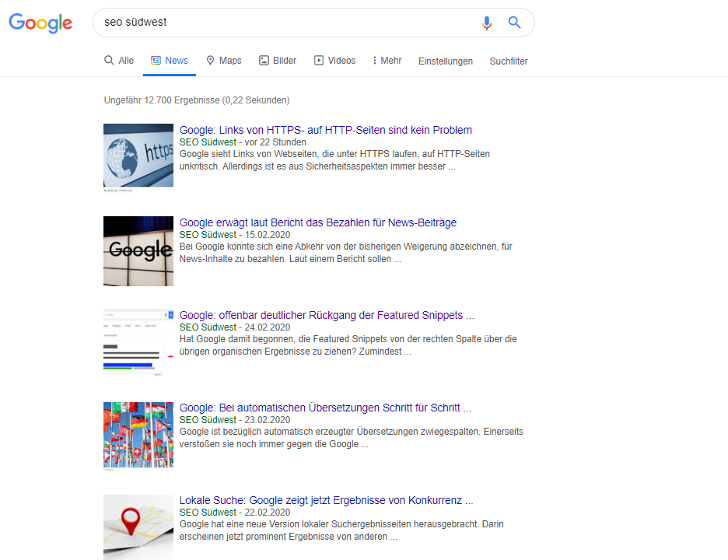Click the microphone icon in the search bar
The width and height of the screenshot is (728, 560).
point(487,23)
